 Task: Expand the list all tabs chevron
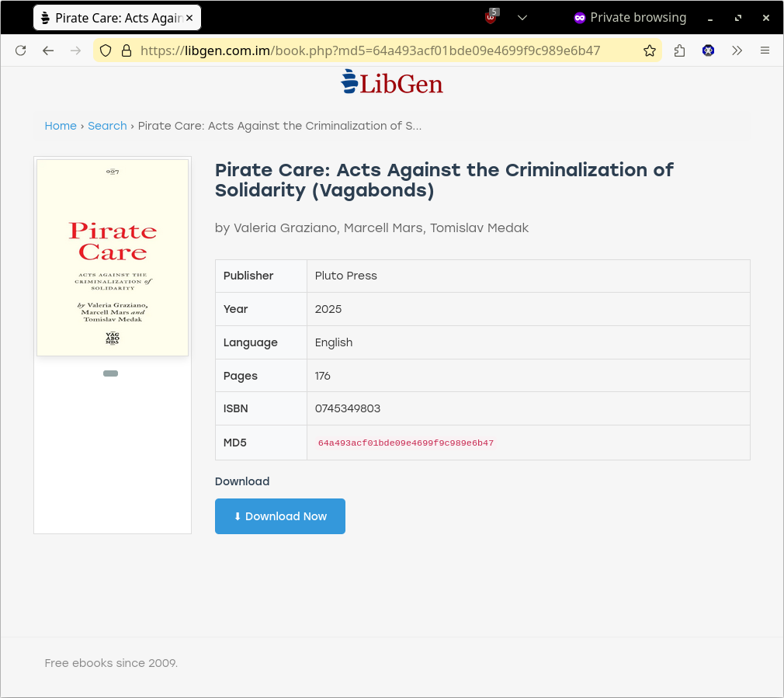tap(522, 17)
